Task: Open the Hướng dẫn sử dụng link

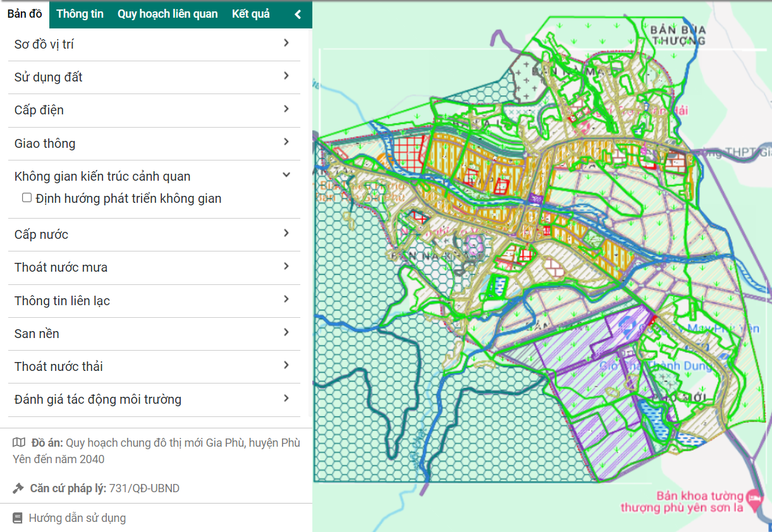Action: (77, 518)
